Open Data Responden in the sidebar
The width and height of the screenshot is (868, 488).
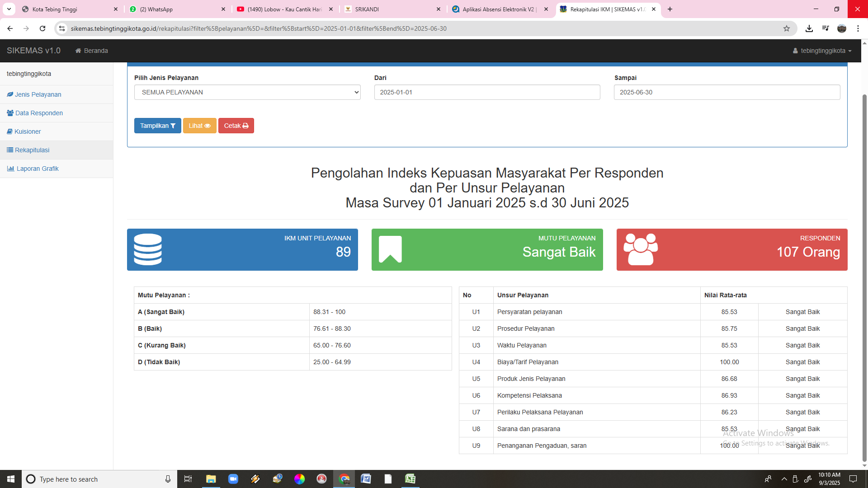point(39,113)
